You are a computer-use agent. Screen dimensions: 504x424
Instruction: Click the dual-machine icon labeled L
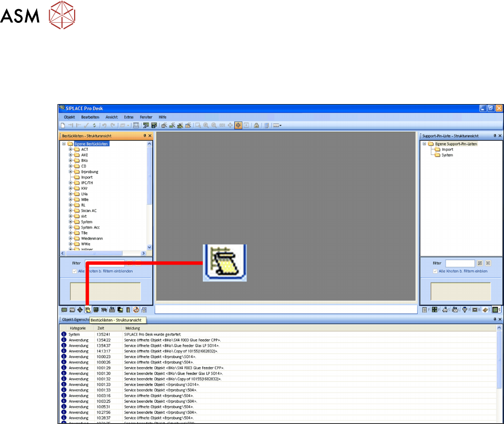[455, 310]
